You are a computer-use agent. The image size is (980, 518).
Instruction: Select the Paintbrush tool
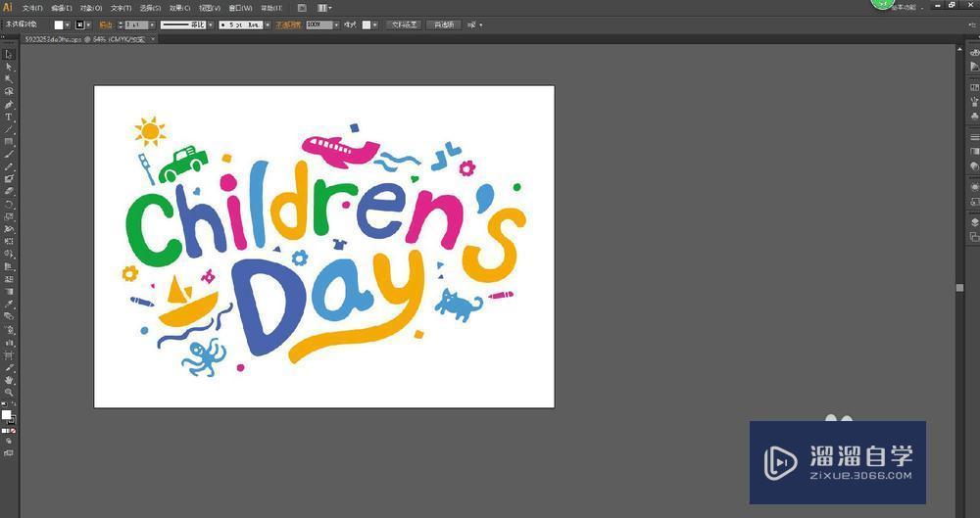[9, 155]
